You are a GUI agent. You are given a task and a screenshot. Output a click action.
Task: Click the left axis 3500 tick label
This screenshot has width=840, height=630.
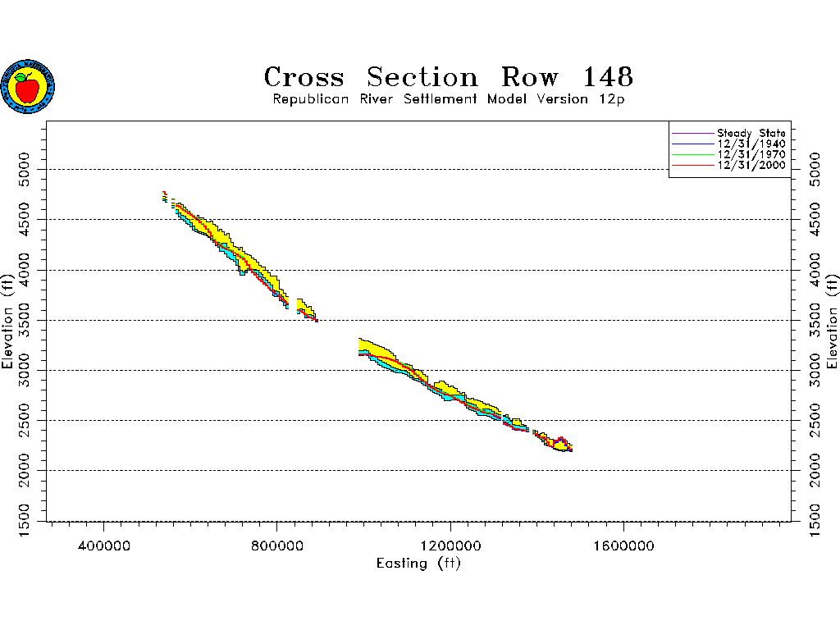[x=25, y=320]
